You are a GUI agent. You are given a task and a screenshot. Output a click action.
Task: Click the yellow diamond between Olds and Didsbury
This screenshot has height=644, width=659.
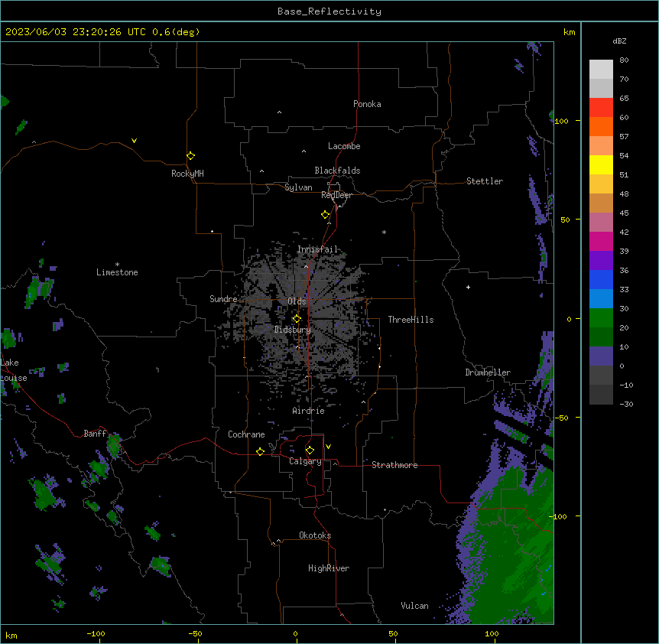click(297, 319)
